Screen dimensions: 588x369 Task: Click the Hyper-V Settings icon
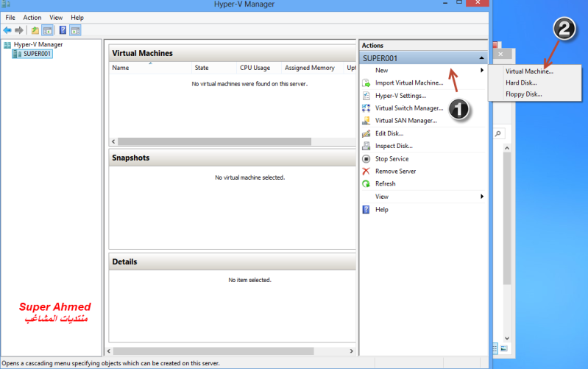point(366,96)
